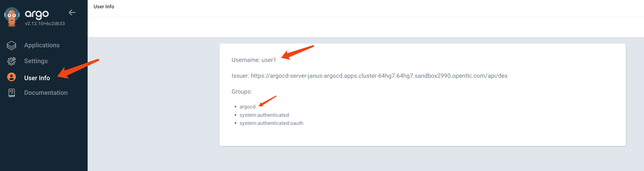Click the Documentation book icon

pyautogui.click(x=11, y=93)
